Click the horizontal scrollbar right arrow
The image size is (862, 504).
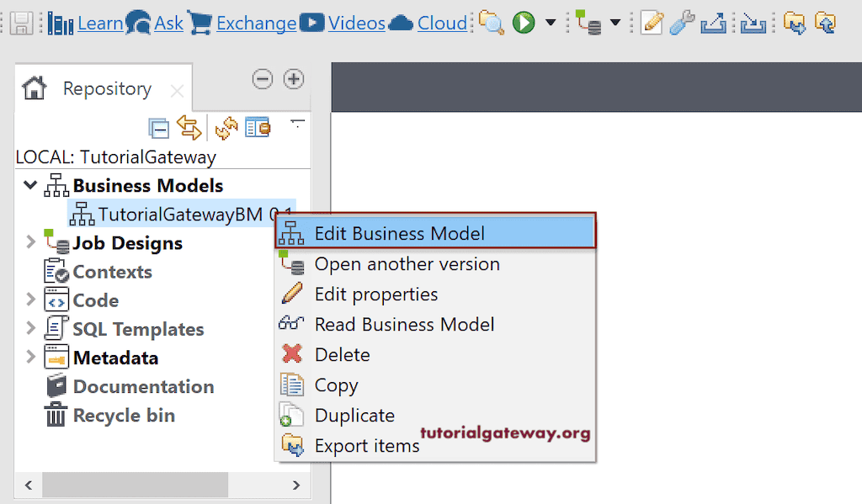pos(296,485)
